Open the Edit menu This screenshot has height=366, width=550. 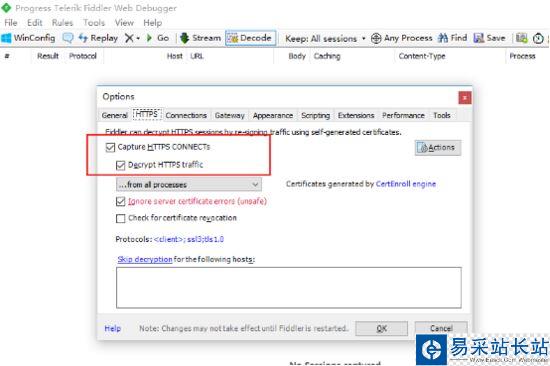35,23
